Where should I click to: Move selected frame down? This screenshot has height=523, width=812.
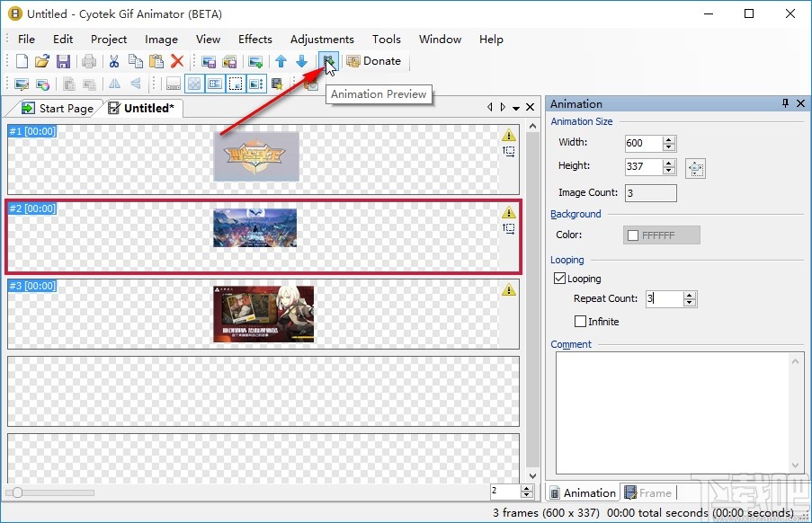302,62
